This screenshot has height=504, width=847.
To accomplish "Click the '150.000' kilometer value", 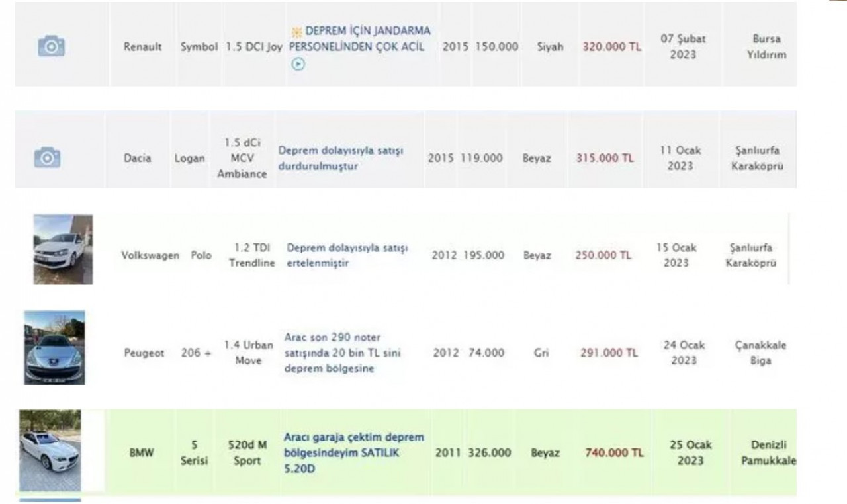I will 496,48.
